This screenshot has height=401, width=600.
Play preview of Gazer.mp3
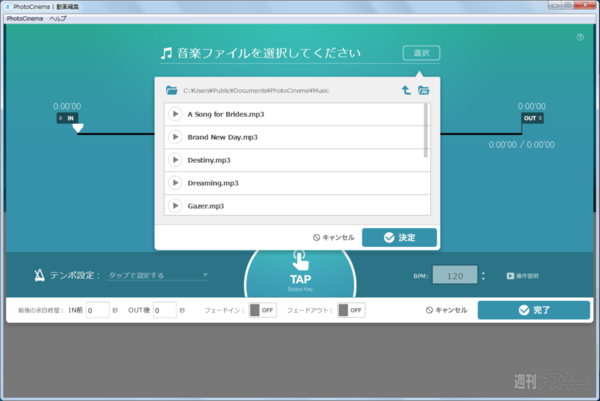(175, 206)
